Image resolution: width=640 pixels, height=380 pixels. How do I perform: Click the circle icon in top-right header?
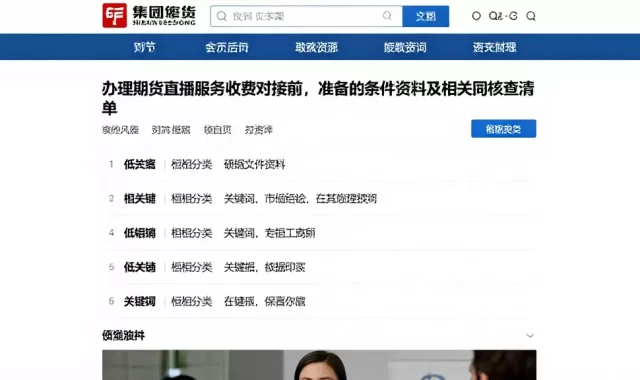point(476,16)
